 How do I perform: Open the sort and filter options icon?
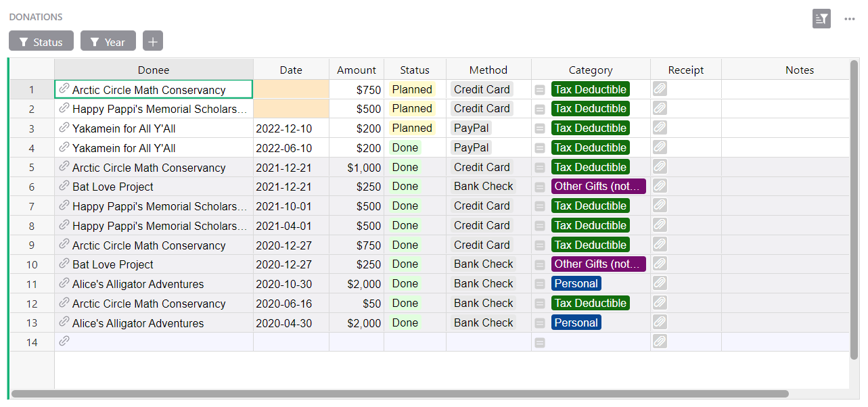tap(821, 19)
